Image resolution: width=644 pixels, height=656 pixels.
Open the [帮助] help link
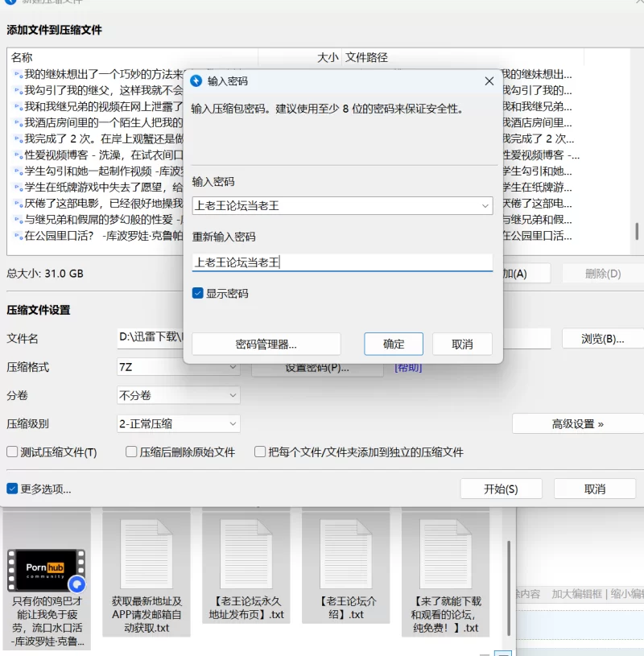(408, 367)
